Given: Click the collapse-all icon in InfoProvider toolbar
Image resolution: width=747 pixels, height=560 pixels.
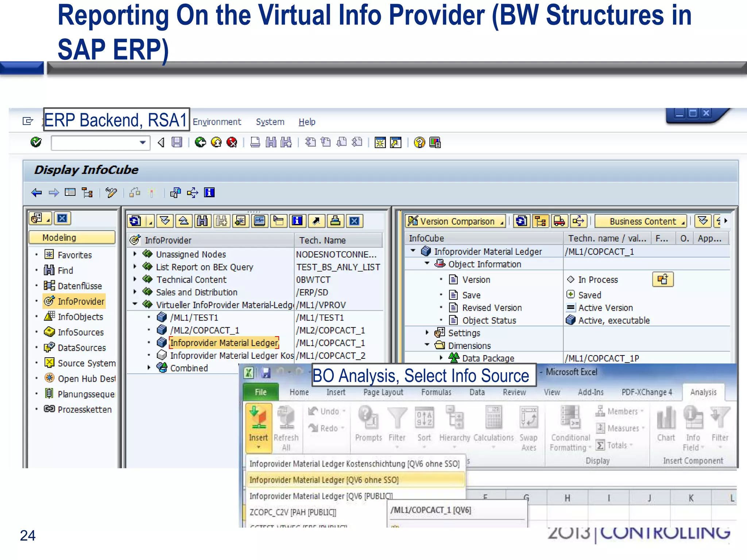Looking at the screenshot, I should click(x=184, y=221).
